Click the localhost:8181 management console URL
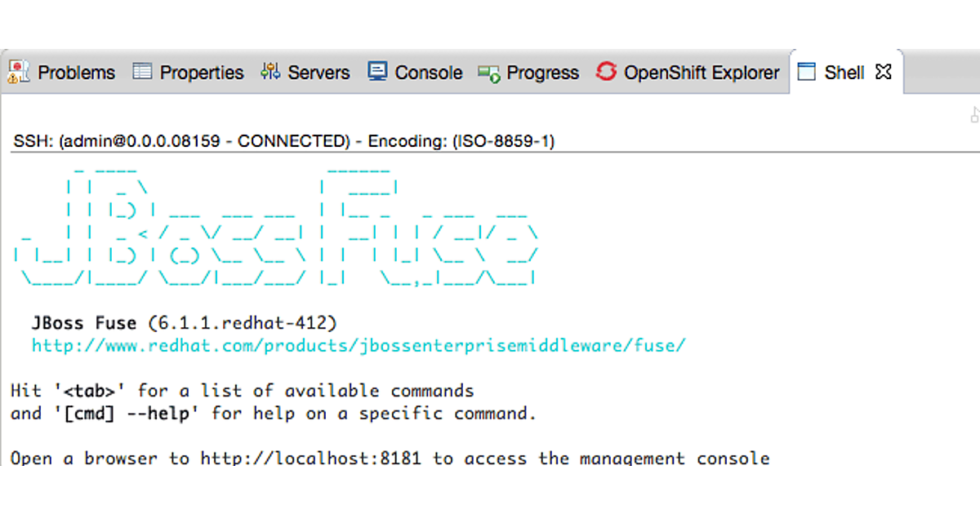 point(310,458)
